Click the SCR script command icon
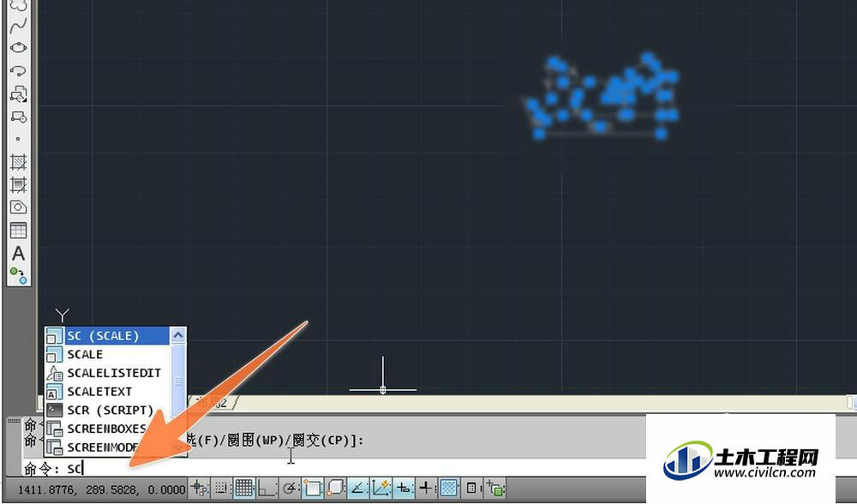This screenshot has height=504, width=857. tap(55, 410)
